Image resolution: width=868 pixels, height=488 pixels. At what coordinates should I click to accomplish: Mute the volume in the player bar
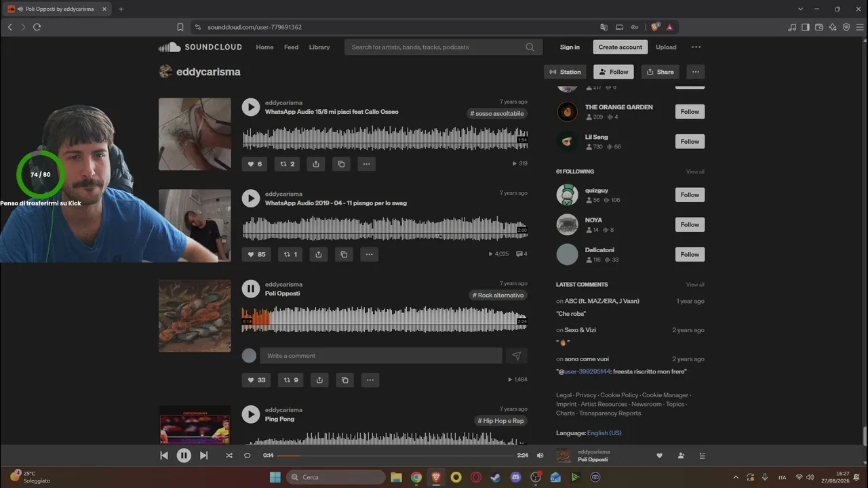click(540, 455)
